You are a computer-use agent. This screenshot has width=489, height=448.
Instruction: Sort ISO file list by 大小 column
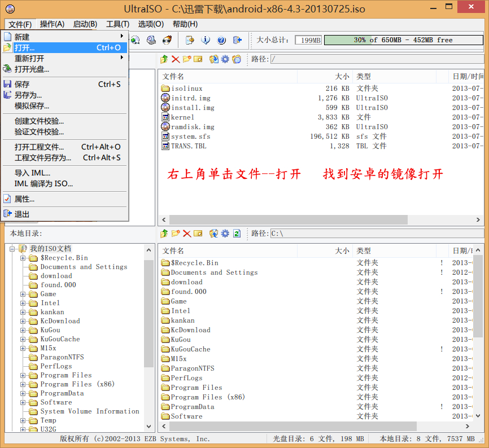325,76
